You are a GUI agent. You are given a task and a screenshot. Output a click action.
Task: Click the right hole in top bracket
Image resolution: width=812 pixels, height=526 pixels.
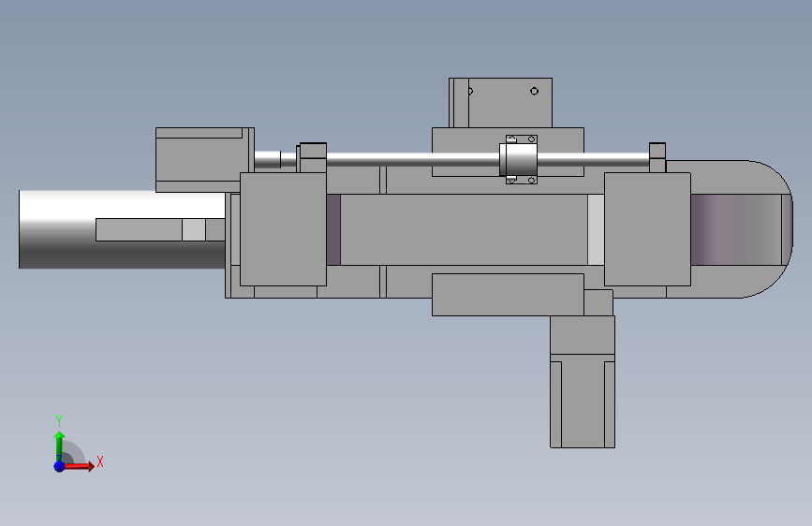(x=535, y=91)
